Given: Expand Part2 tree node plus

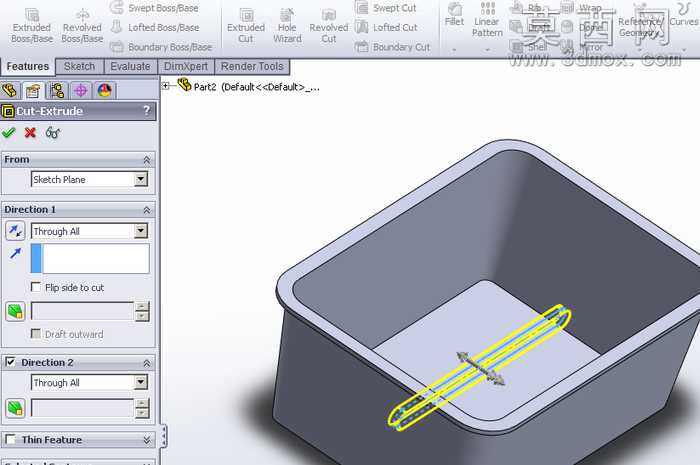Looking at the screenshot, I should pyautogui.click(x=166, y=86).
